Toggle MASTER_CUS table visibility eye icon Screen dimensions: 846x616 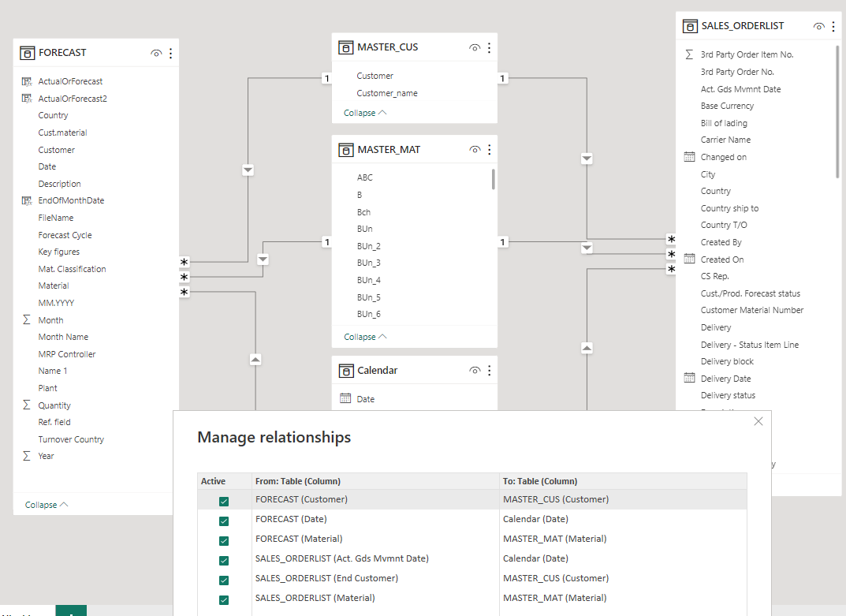click(x=475, y=47)
